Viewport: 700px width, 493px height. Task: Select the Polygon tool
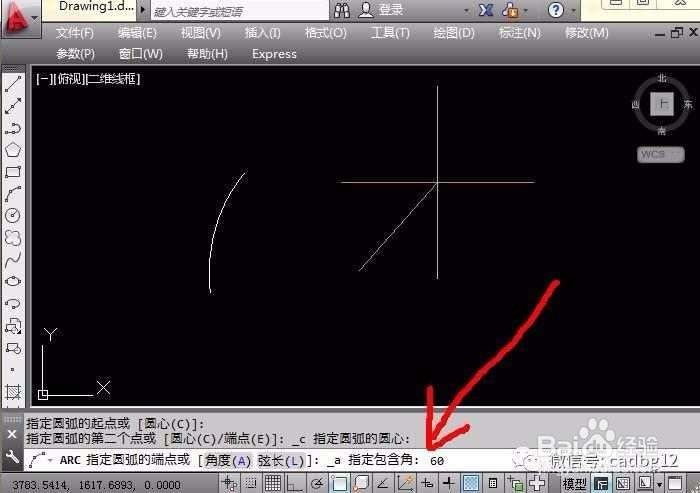(13, 150)
